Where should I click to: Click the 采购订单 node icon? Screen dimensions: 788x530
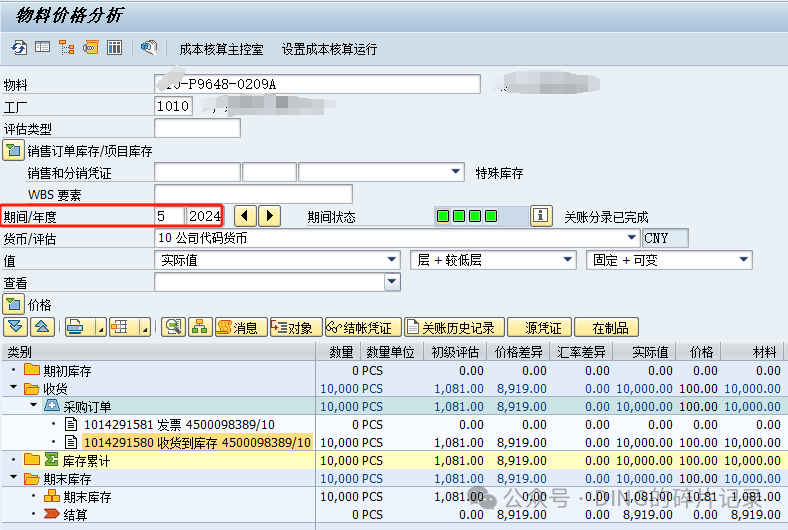(52, 406)
